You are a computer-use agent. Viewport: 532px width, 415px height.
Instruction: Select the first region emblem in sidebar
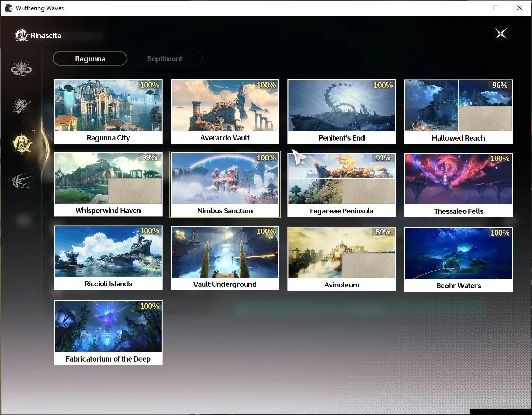pyautogui.click(x=21, y=67)
